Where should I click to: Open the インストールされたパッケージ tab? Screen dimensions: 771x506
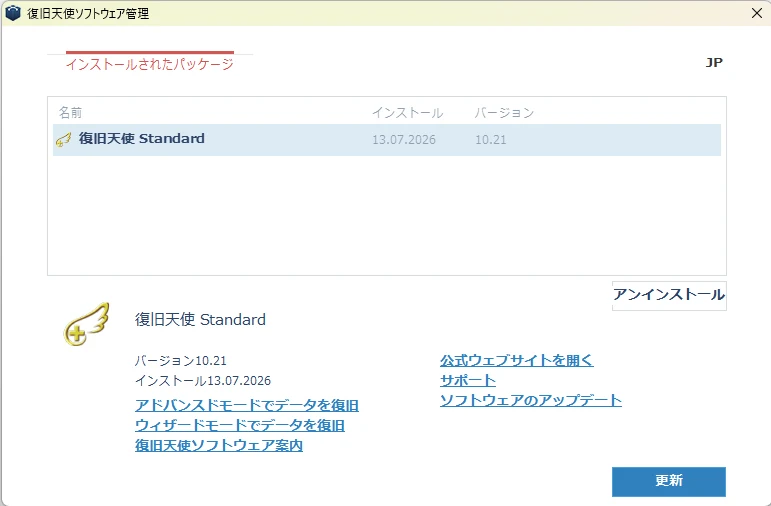149,64
